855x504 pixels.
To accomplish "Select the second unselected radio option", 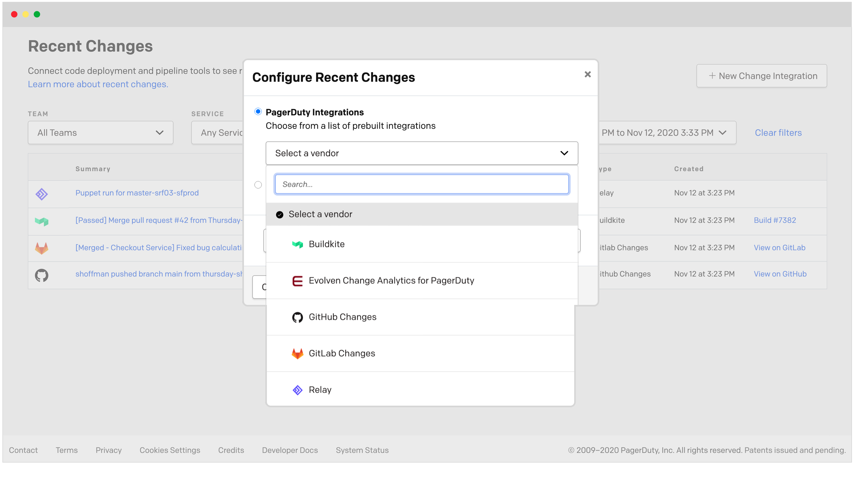I will [258, 185].
